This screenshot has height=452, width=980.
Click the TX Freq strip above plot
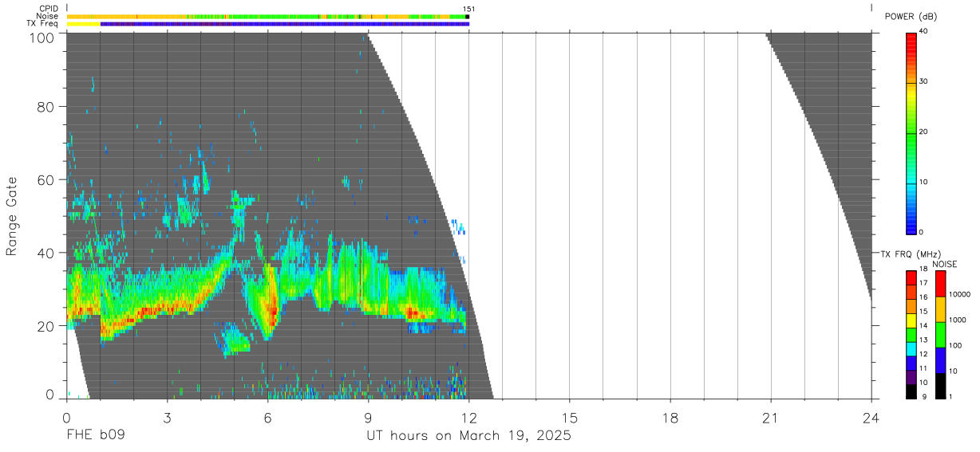coord(268,24)
